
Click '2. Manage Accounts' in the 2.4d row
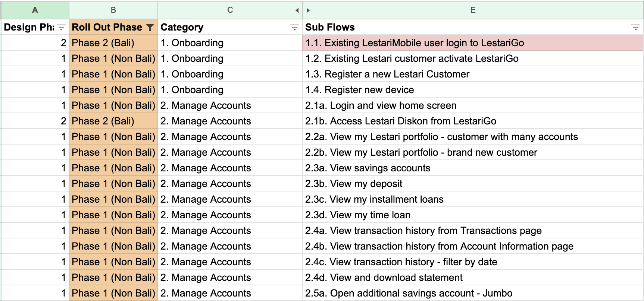(x=230, y=278)
